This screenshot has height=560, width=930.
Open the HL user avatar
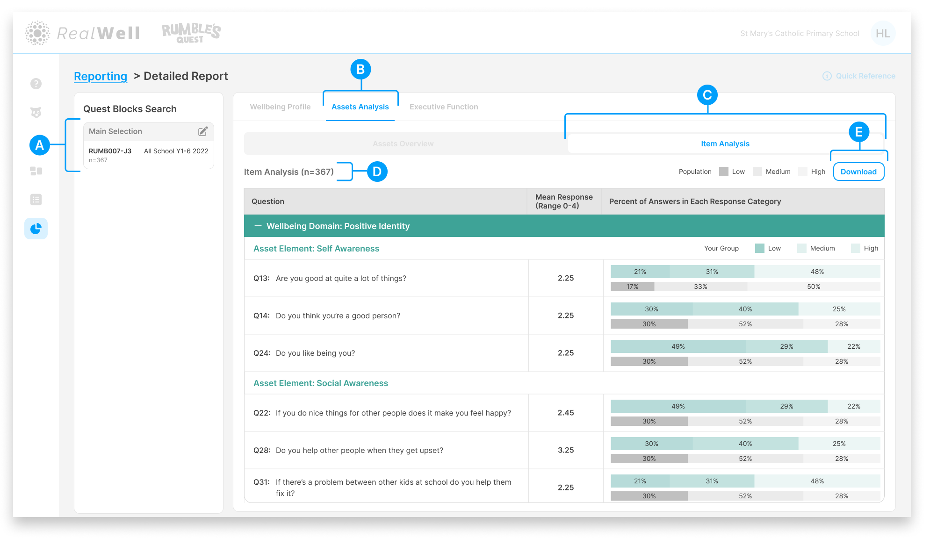883,34
